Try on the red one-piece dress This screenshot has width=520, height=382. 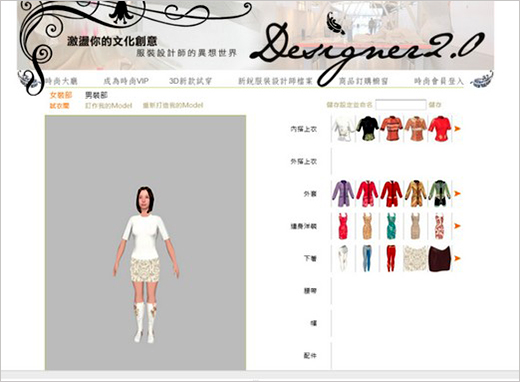[343, 226]
